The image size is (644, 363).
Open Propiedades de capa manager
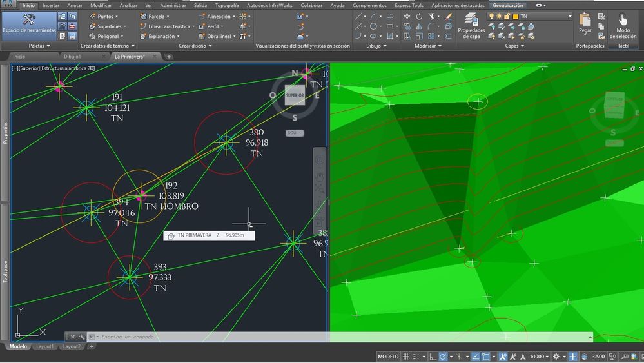[x=471, y=25]
